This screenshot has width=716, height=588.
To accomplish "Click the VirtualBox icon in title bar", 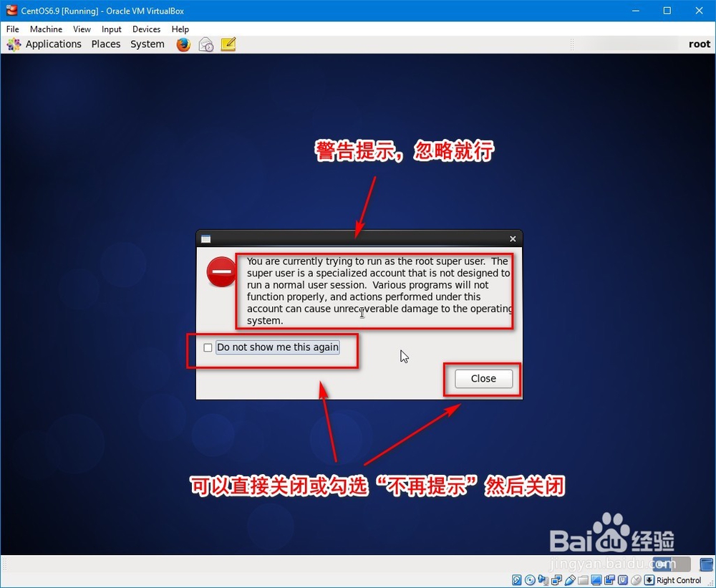I will point(11,10).
